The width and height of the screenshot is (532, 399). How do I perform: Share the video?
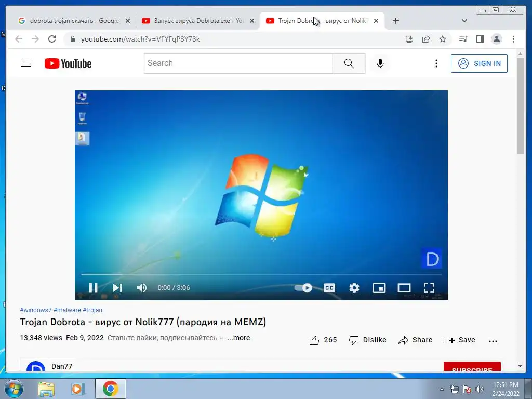click(415, 340)
